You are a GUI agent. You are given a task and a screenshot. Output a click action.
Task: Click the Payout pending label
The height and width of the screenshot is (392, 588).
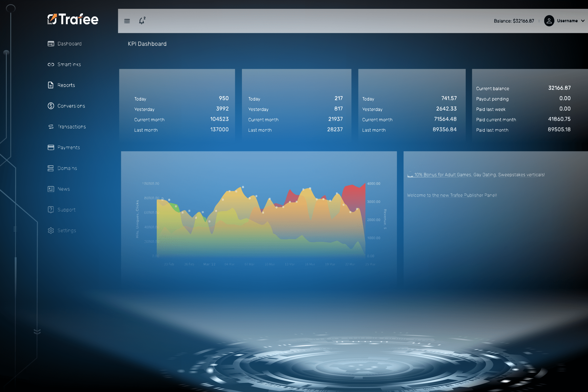(492, 99)
